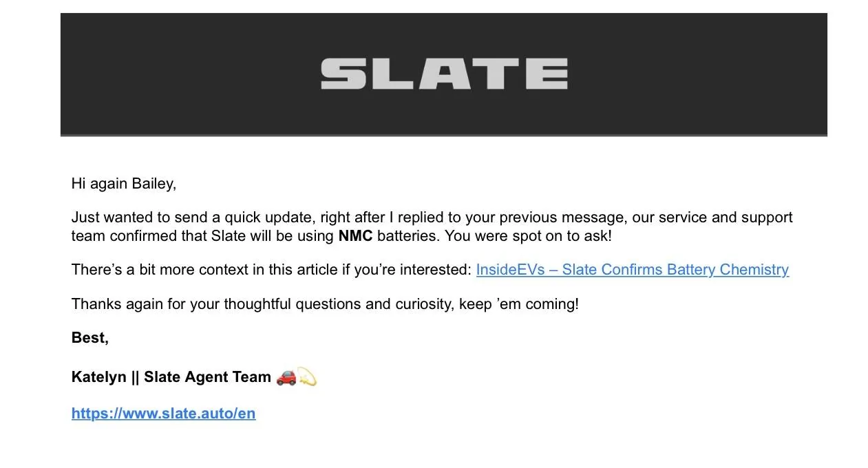
Task: Open the InsideEVs battery chemistry article link
Action: tap(632, 270)
